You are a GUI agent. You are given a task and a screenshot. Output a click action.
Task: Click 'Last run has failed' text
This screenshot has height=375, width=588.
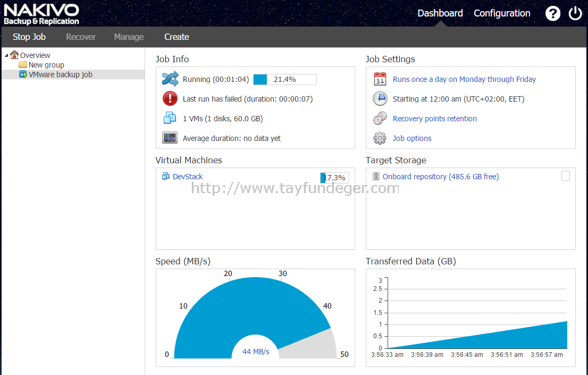tap(248, 99)
